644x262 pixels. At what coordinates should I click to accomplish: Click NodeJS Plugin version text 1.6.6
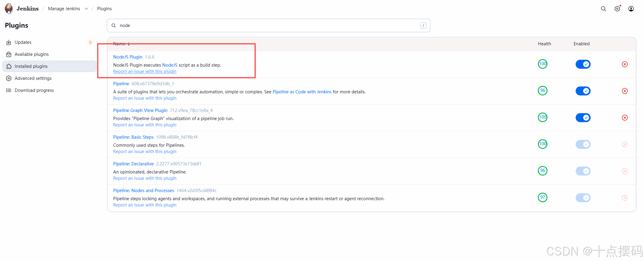click(150, 57)
